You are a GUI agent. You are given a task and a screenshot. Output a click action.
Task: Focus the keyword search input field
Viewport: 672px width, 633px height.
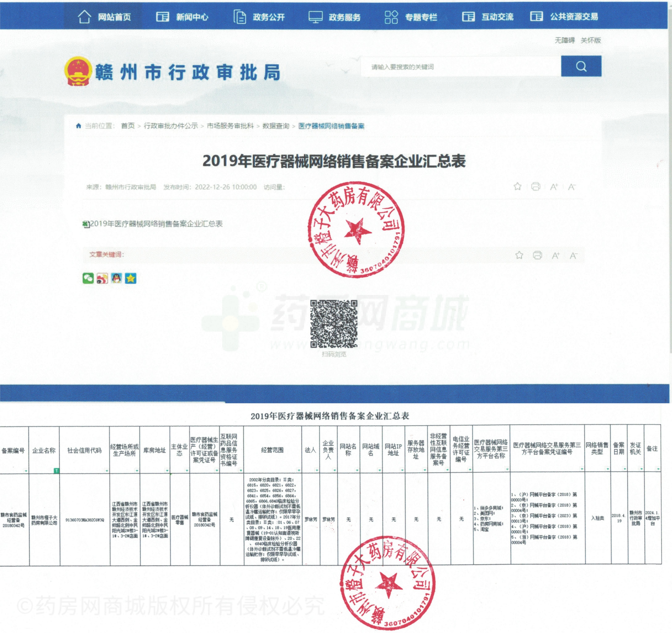(461, 67)
